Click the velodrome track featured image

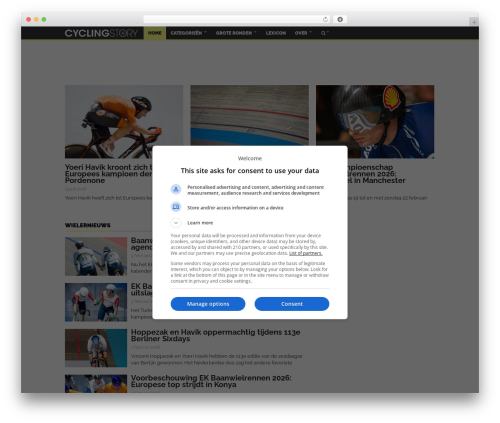249,115
